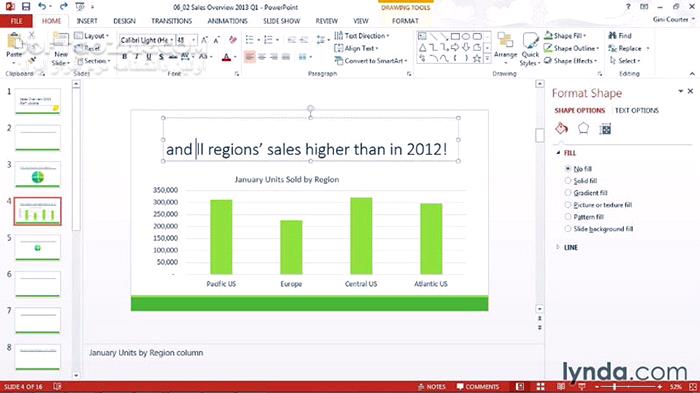Select the No fill option
This screenshot has height=393, width=700.
pos(579,169)
